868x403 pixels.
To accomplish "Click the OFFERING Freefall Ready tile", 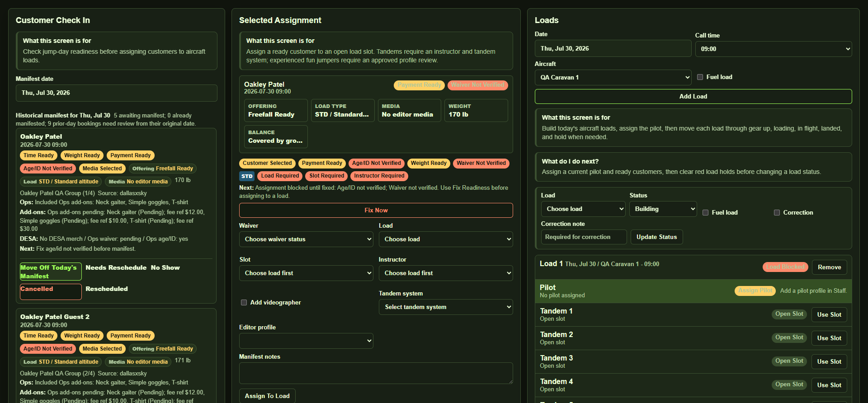I will pos(276,111).
